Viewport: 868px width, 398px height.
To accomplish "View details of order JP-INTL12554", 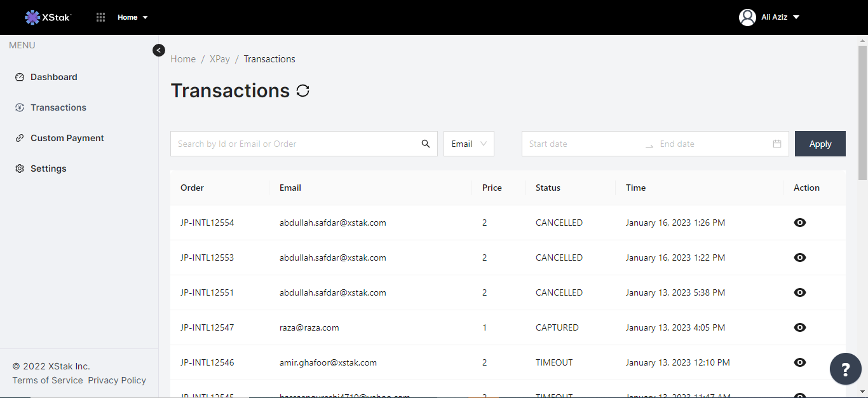I will 799,223.
